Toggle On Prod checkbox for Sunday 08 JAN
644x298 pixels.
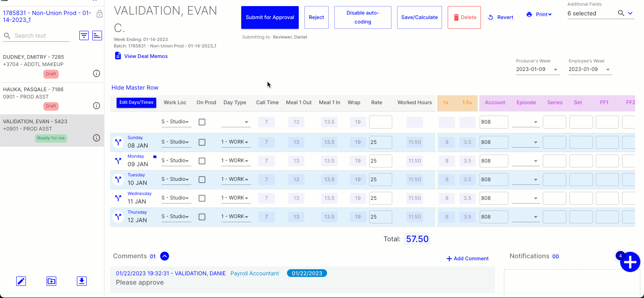click(x=202, y=142)
